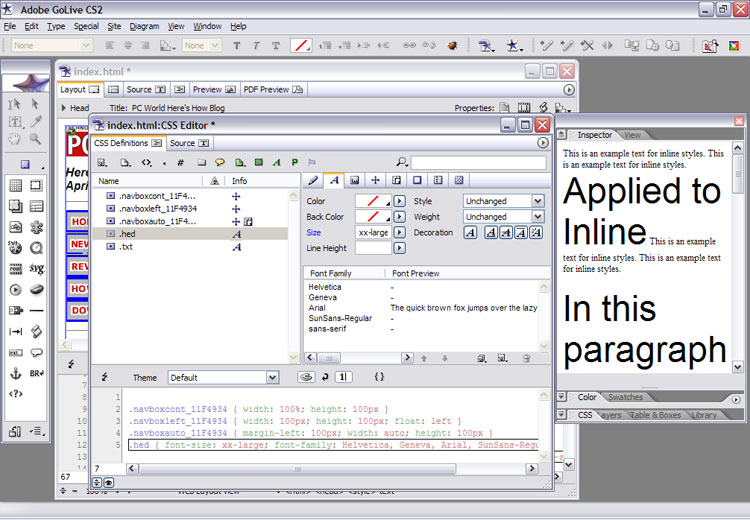Toggle underline text decoration button
The image size is (750, 520).
[x=490, y=232]
